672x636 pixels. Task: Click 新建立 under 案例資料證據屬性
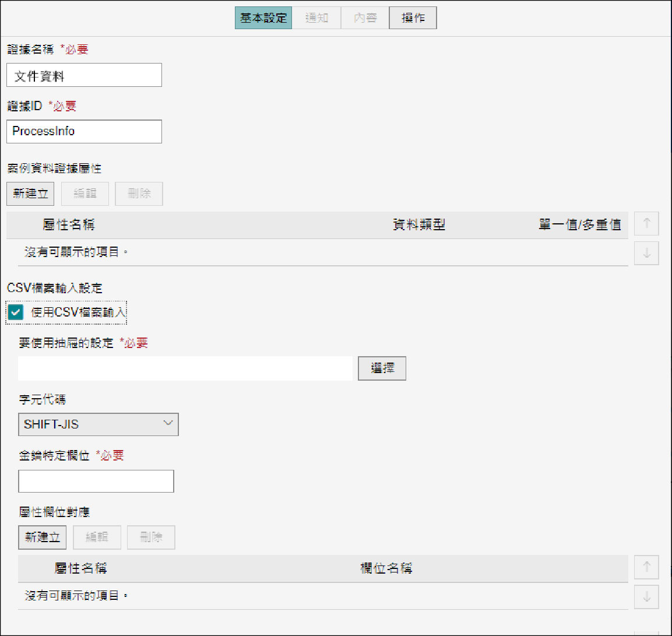[30, 194]
